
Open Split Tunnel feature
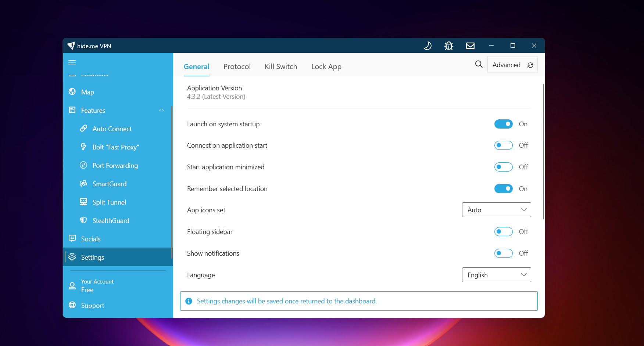[118, 202]
